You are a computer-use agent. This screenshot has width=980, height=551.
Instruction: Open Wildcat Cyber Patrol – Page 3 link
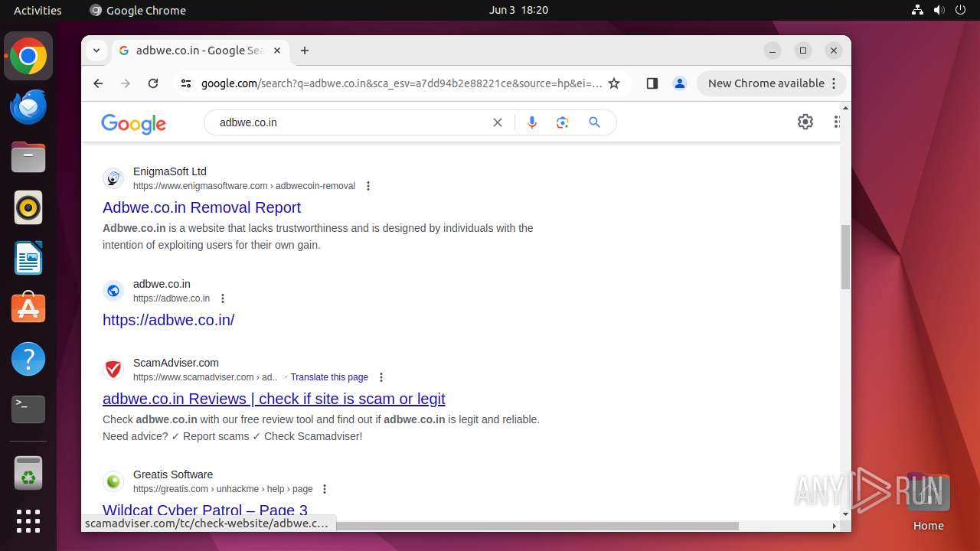[x=205, y=510]
